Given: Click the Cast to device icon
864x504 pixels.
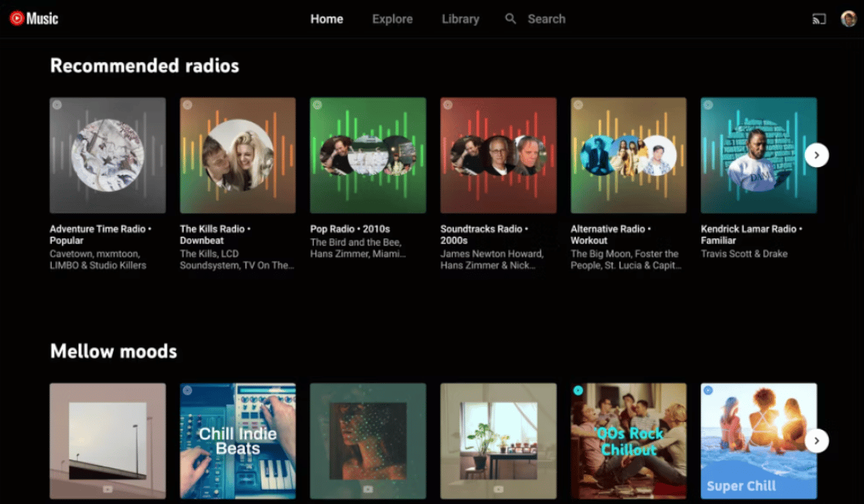Looking at the screenshot, I should 819,19.
